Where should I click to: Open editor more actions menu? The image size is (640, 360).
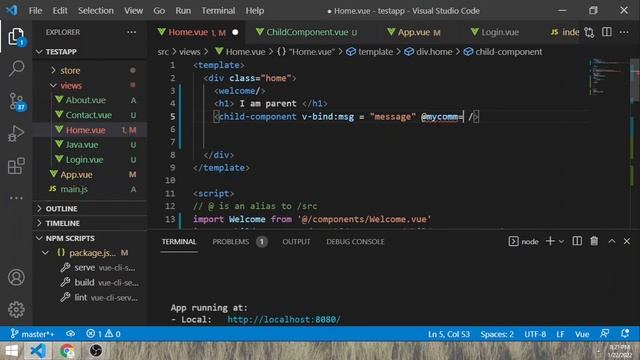click(x=624, y=32)
